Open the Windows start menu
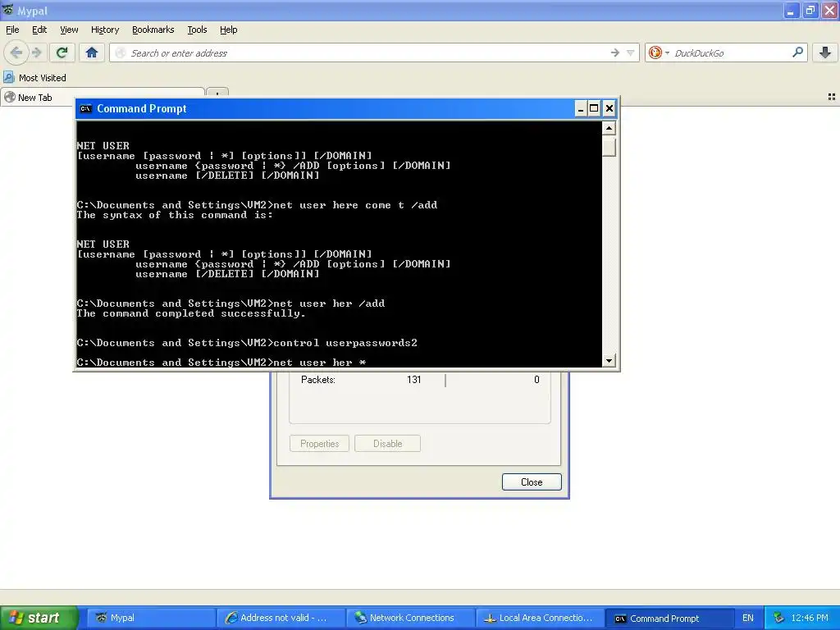This screenshot has height=630, width=840. pyautogui.click(x=39, y=618)
